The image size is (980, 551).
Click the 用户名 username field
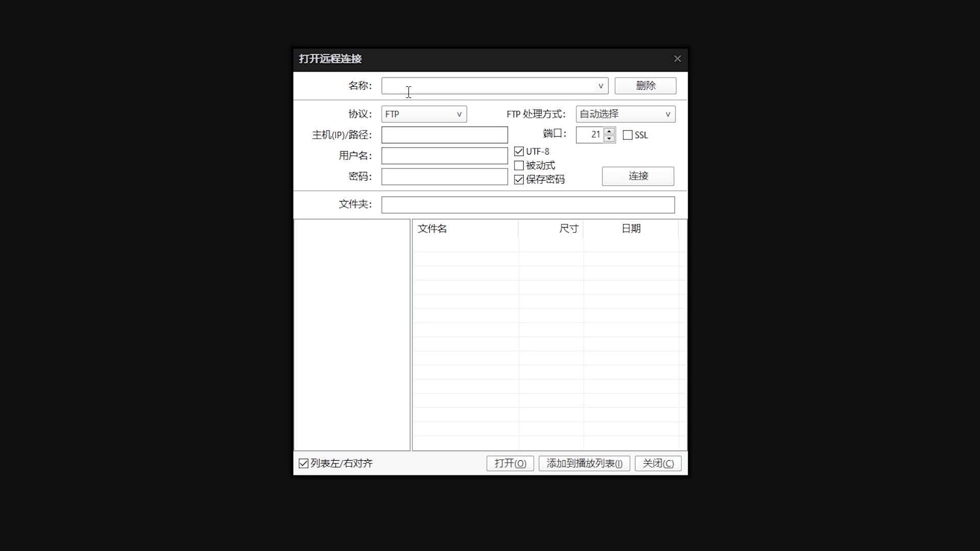pyautogui.click(x=444, y=156)
